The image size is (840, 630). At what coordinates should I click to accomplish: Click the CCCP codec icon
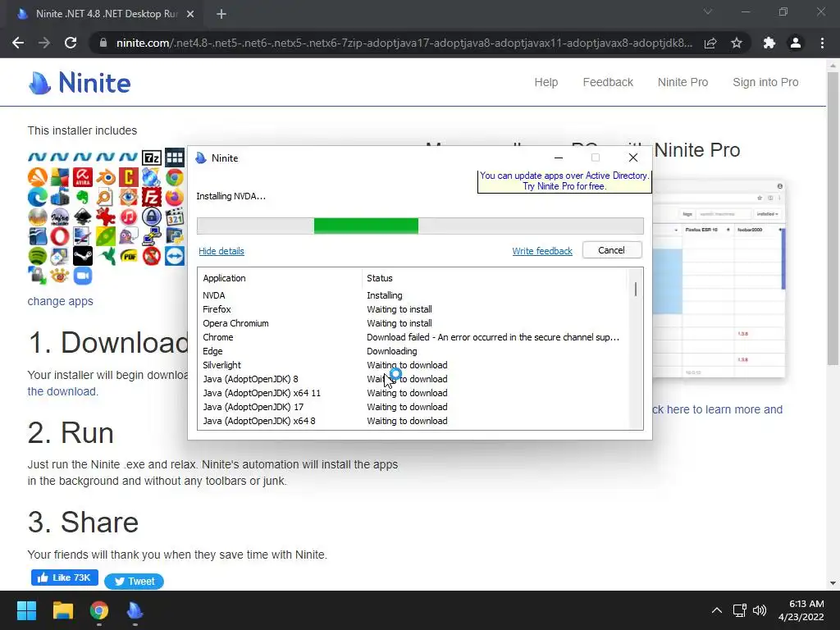(129, 177)
